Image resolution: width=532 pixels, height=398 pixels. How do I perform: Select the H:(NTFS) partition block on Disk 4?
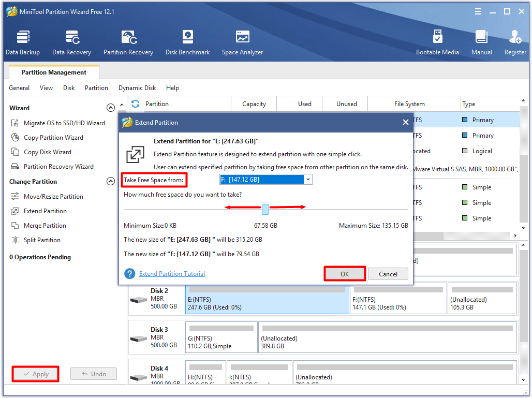point(205,373)
